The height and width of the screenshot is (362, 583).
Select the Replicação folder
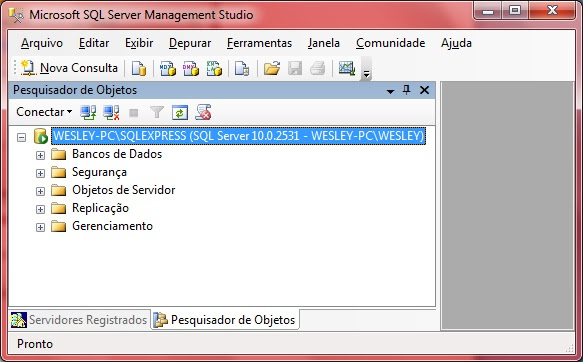(100, 208)
